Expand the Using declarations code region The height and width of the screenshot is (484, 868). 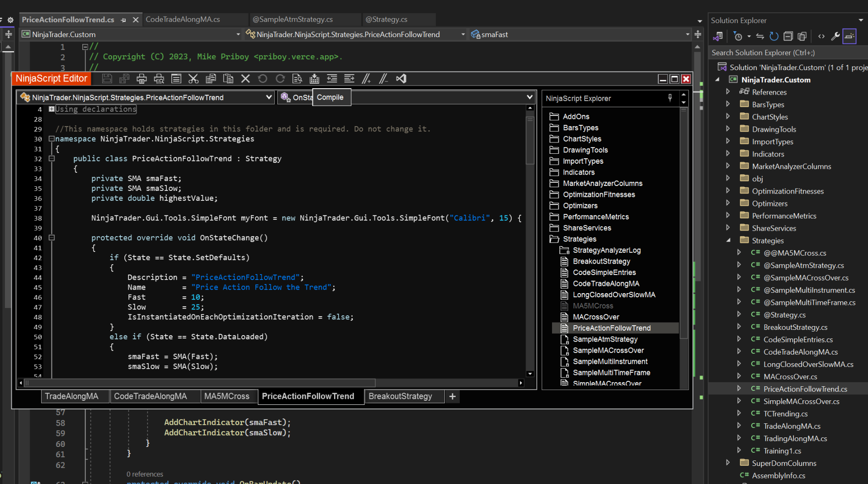52,109
